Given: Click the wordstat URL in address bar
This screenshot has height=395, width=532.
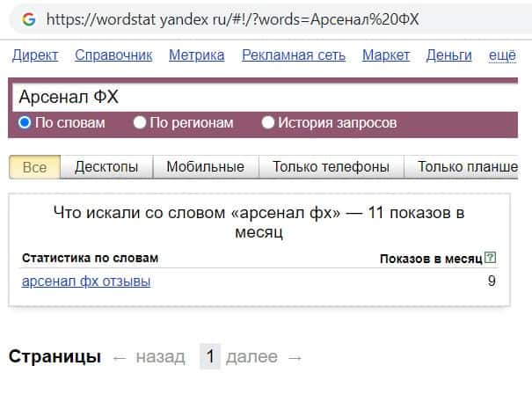Looking at the screenshot, I should 233,19.
